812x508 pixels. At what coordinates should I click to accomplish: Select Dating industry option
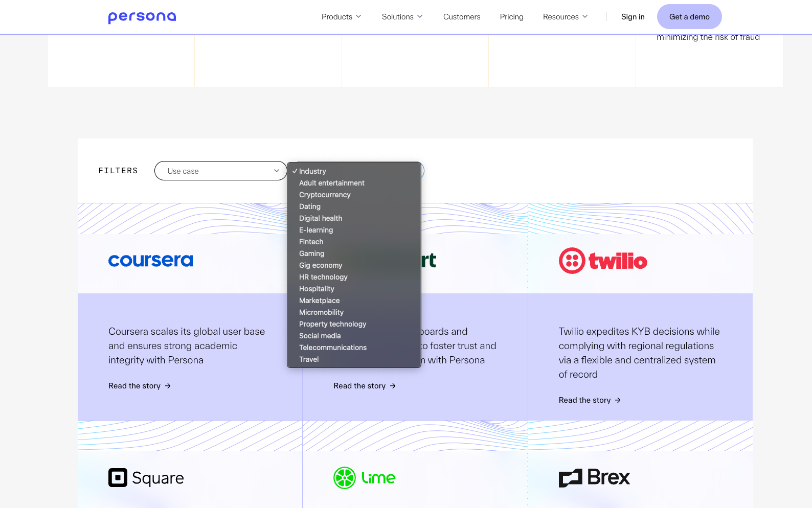[x=354, y=206]
